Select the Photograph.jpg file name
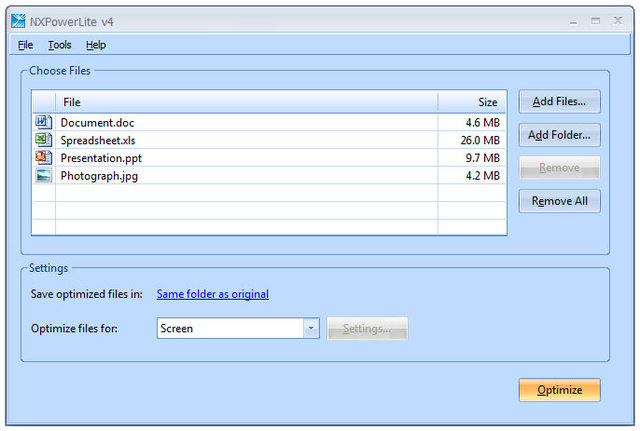640x431 pixels. click(99, 176)
